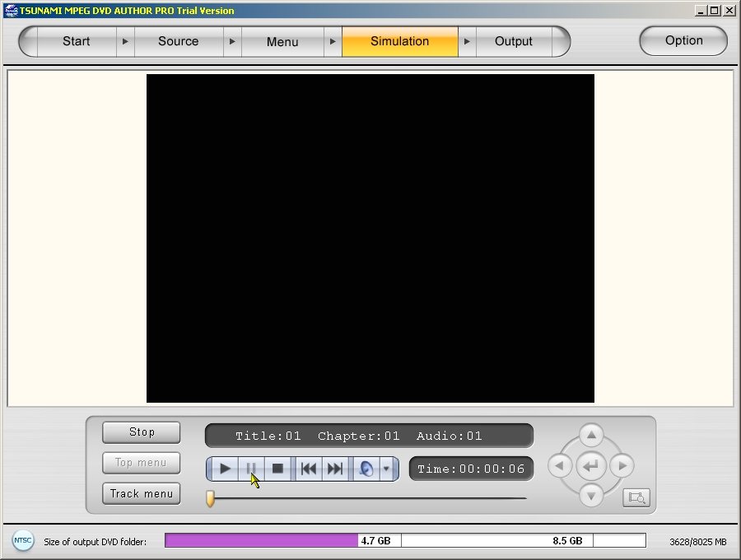The height and width of the screenshot is (560, 741).
Task: Click the audio stream speaker icon
Action: (x=366, y=469)
